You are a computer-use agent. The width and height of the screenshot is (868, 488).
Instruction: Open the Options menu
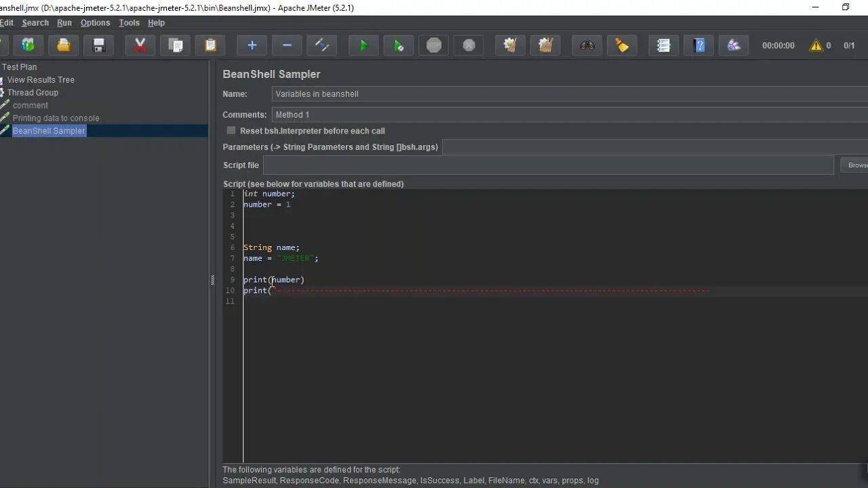95,22
